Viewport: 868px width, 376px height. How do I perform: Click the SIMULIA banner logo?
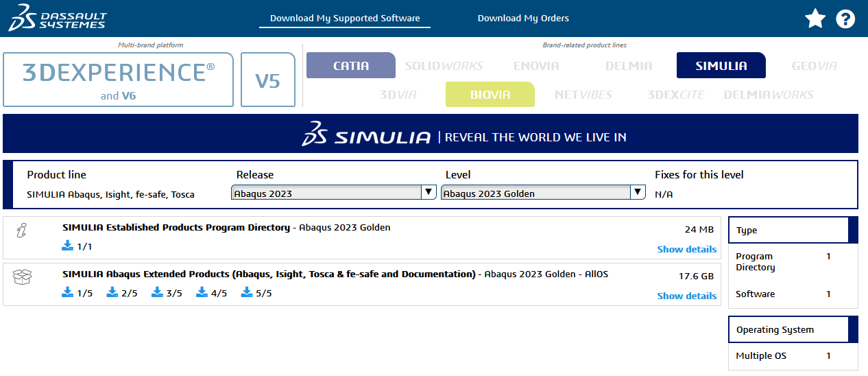pyautogui.click(x=367, y=134)
